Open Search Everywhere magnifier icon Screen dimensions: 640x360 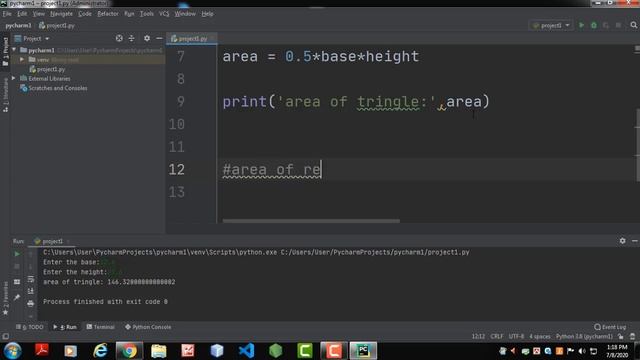[633, 25]
